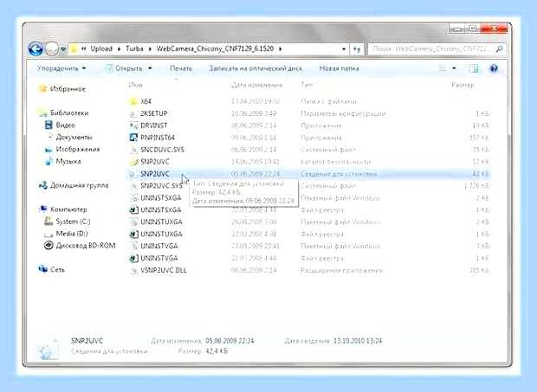Image resolution: width=537 pixels, height=392 pixels.
Task: Select Избранное in the navigation pane
Action: pyautogui.click(x=68, y=89)
